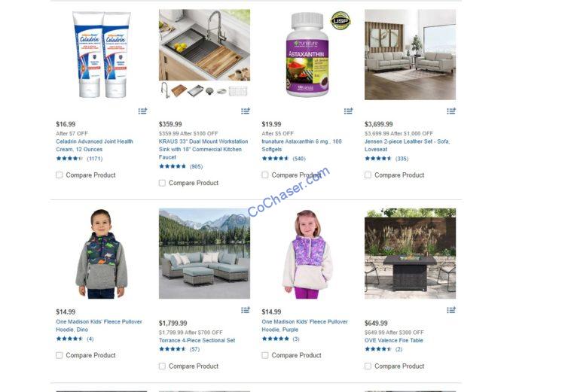Tick Compare Product for KRAUS Workstation Sink
Viewport: 565px width, 392px height.
coord(162,183)
